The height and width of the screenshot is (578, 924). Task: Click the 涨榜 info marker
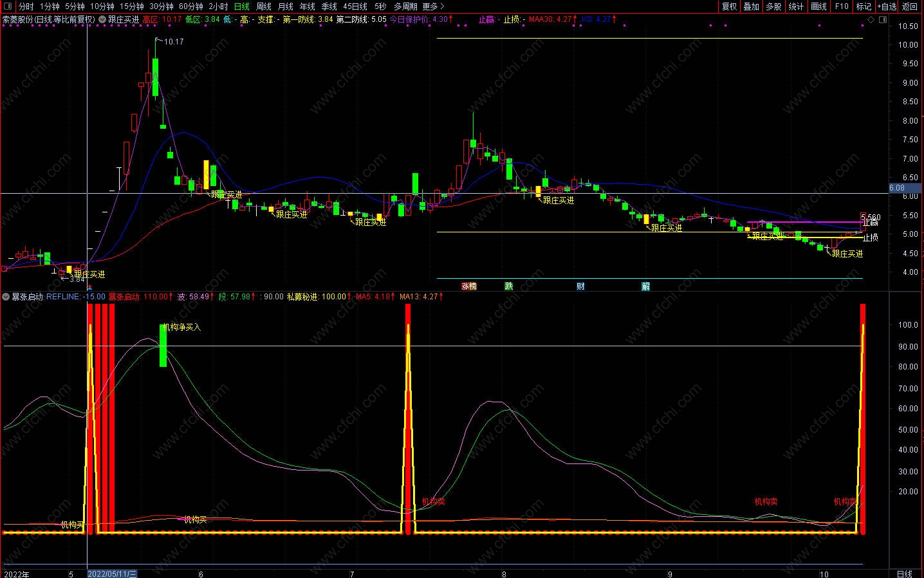pyautogui.click(x=469, y=286)
